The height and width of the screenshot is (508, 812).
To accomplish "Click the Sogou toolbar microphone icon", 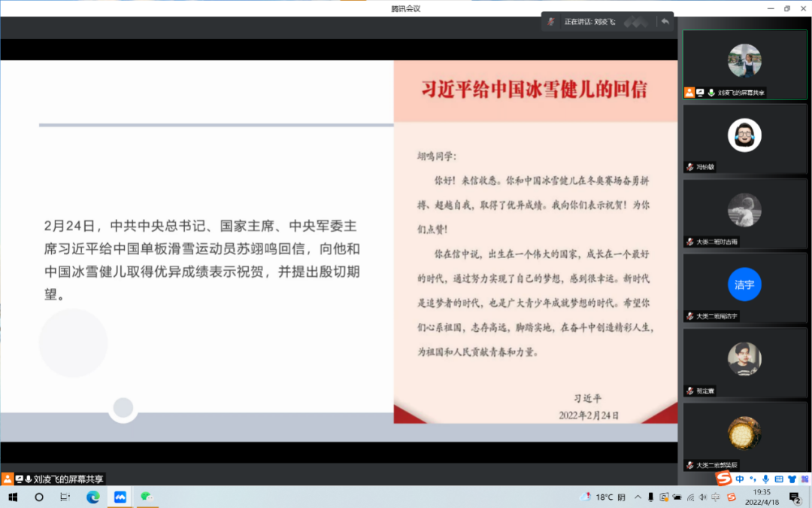I will (765, 479).
